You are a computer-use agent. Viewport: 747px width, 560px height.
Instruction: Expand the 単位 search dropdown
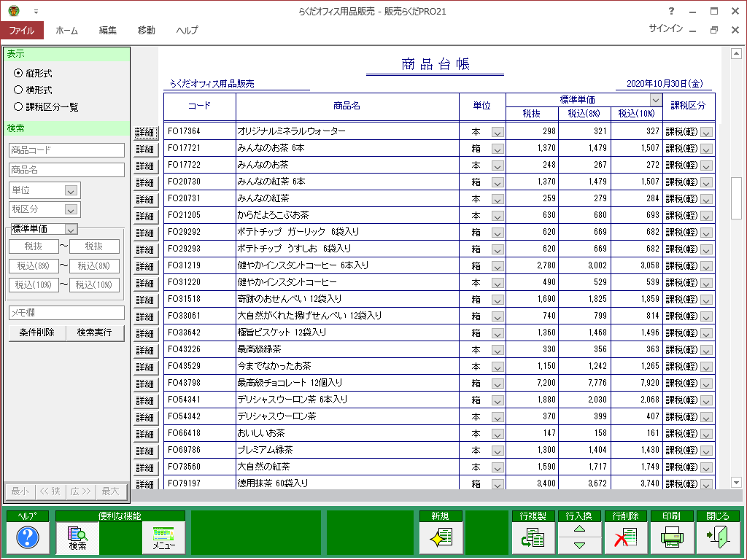point(71,190)
